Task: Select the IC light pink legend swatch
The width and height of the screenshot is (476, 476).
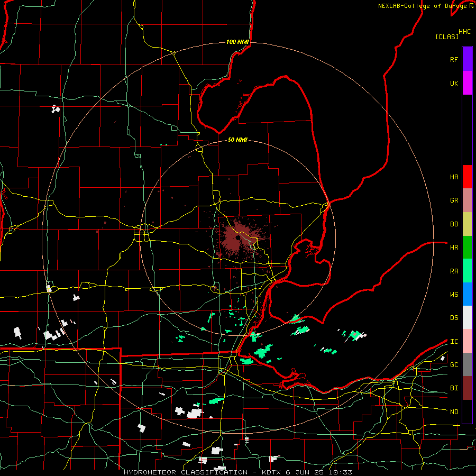Action: (x=467, y=341)
